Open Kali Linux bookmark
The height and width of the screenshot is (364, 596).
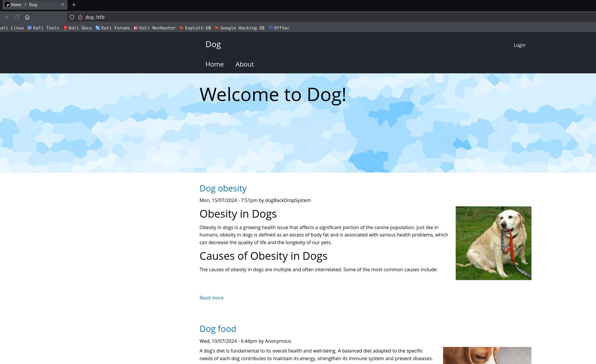[12, 28]
